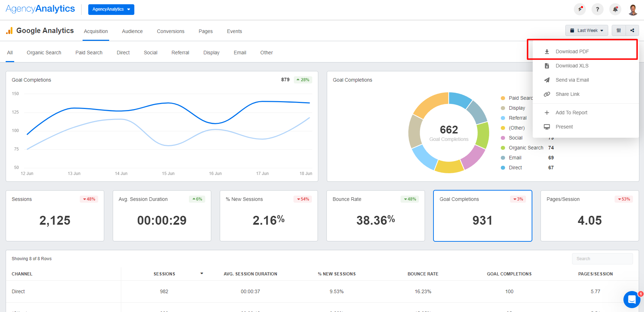This screenshot has width=644, height=312.
Task: Click the 28% change badge on line chart
Action: [303, 80]
